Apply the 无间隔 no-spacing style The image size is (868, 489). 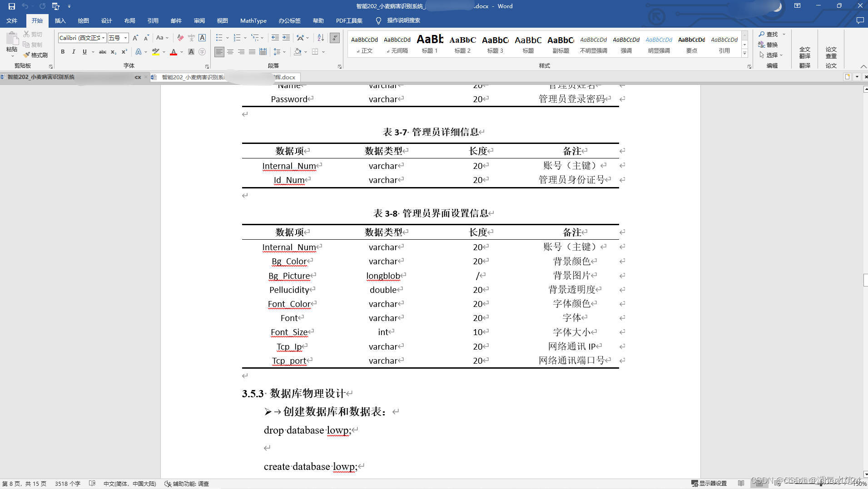[397, 44]
